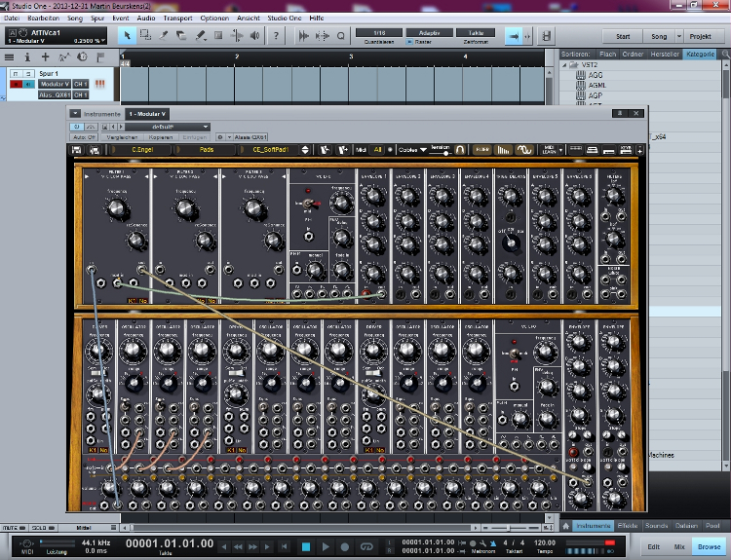Open the default preset dropdown
The image size is (731, 560).
point(168,127)
